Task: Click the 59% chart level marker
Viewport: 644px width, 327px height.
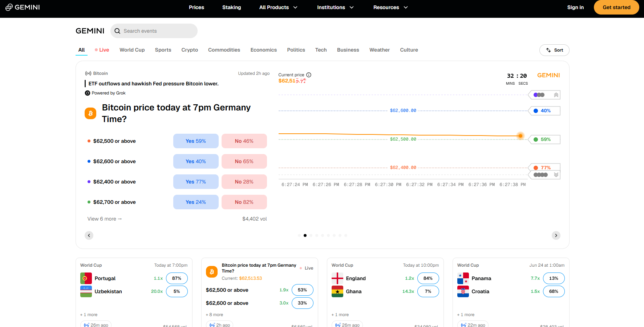Action: (544, 140)
